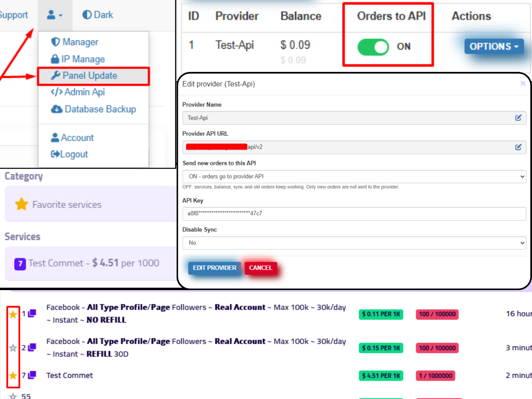
Task: Click the "Provider" column header
Action: pyautogui.click(x=237, y=16)
